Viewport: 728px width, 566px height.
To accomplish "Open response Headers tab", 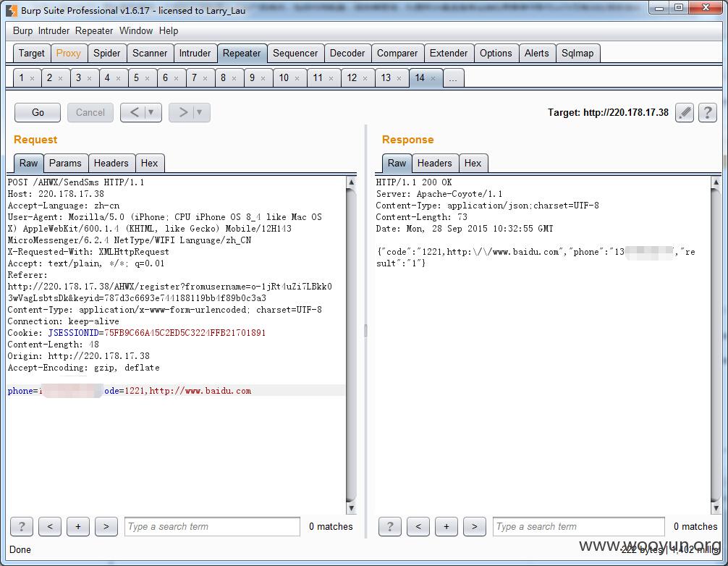I will (435, 164).
